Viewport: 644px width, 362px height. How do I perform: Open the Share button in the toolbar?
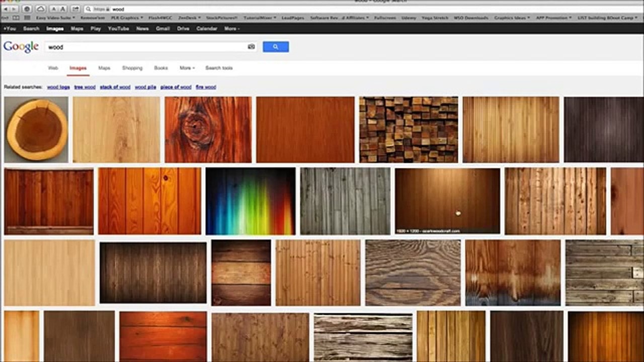pyautogui.click(x=75, y=9)
